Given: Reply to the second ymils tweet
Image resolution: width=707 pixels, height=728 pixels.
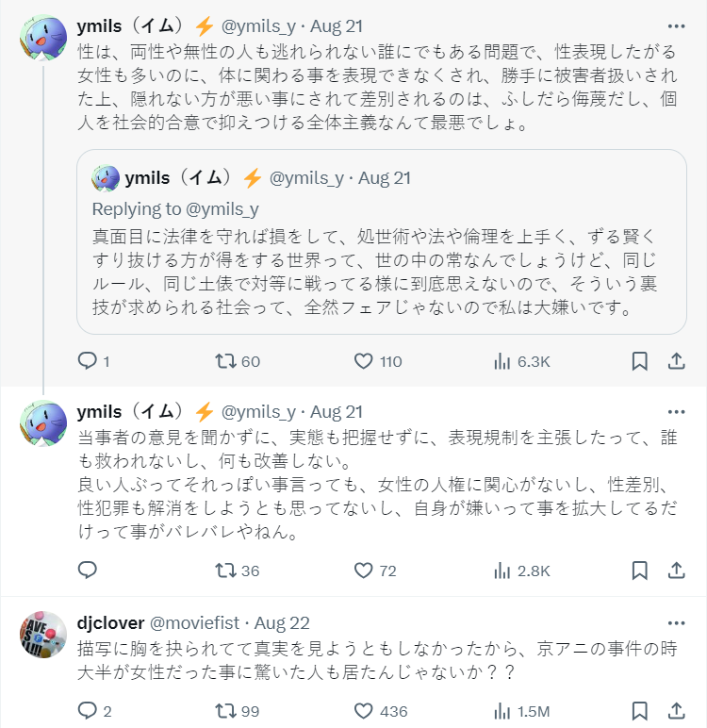Looking at the screenshot, I should pyautogui.click(x=87, y=571).
